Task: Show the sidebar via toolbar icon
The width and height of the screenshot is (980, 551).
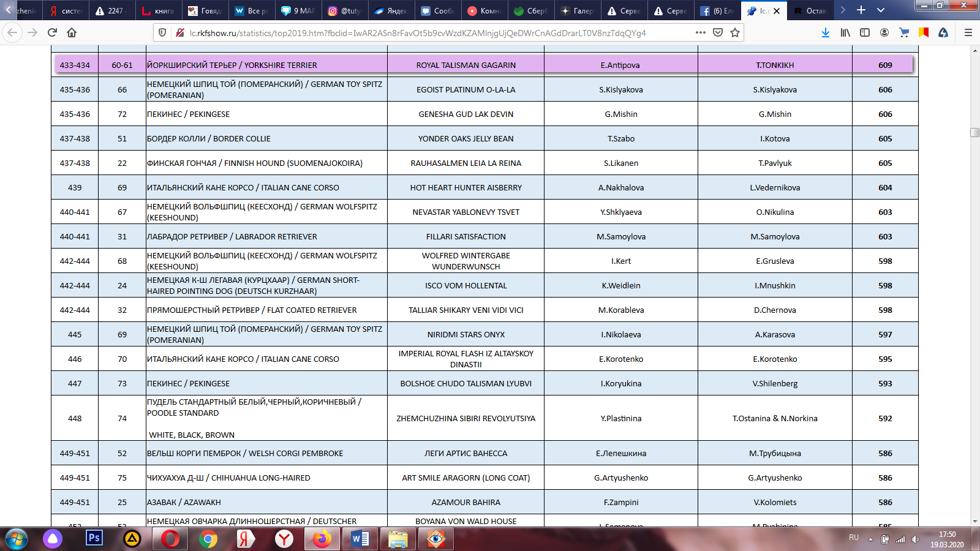Action: (x=865, y=32)
